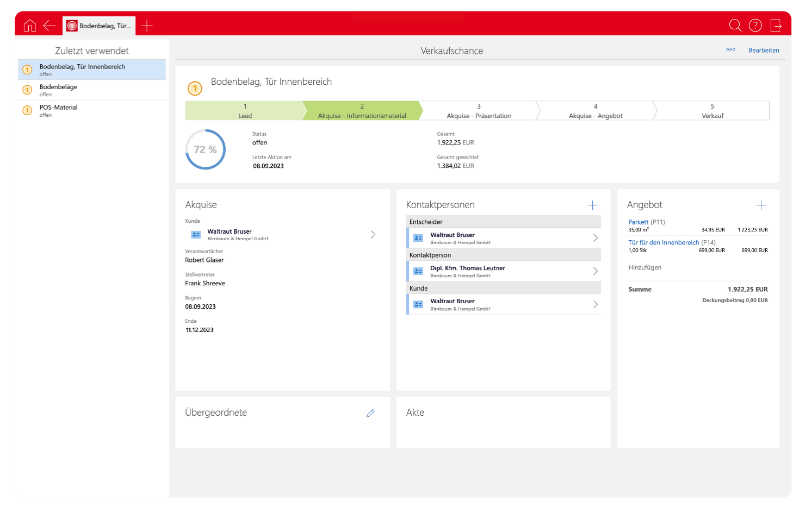Click the Bearbeiten link

(764, 51)
